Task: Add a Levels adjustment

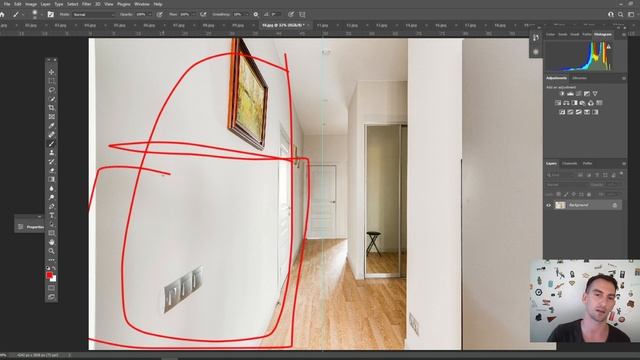Action: click(570, 94)
